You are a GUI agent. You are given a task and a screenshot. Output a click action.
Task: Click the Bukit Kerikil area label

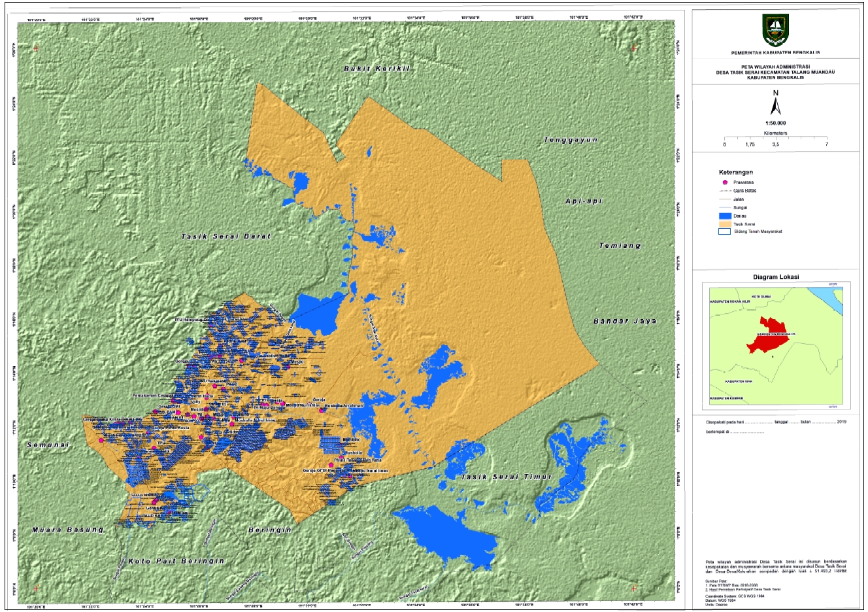click(x=376, y=68)
